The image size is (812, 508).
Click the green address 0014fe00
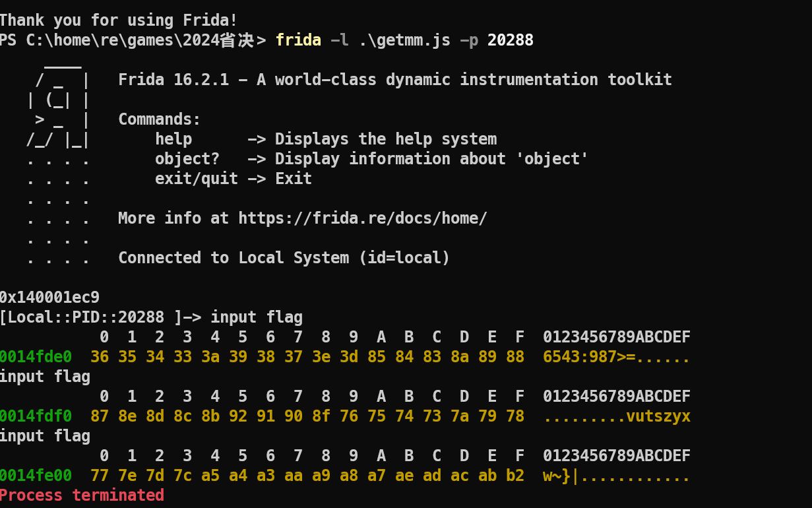tap(36, 476)
